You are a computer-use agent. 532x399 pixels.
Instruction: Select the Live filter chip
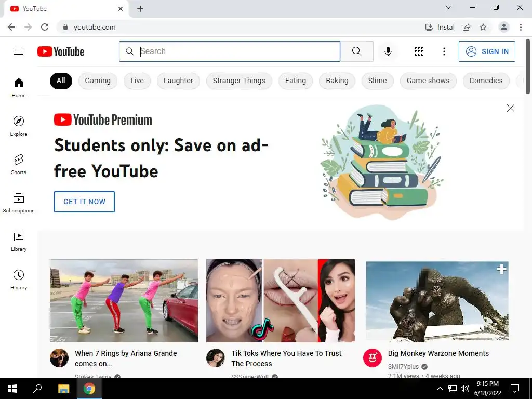137,81
